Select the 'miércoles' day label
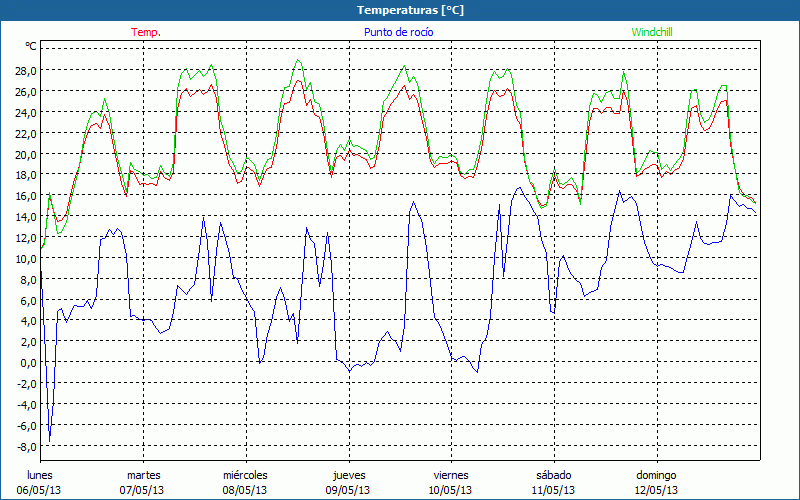 tap(245, 475)
